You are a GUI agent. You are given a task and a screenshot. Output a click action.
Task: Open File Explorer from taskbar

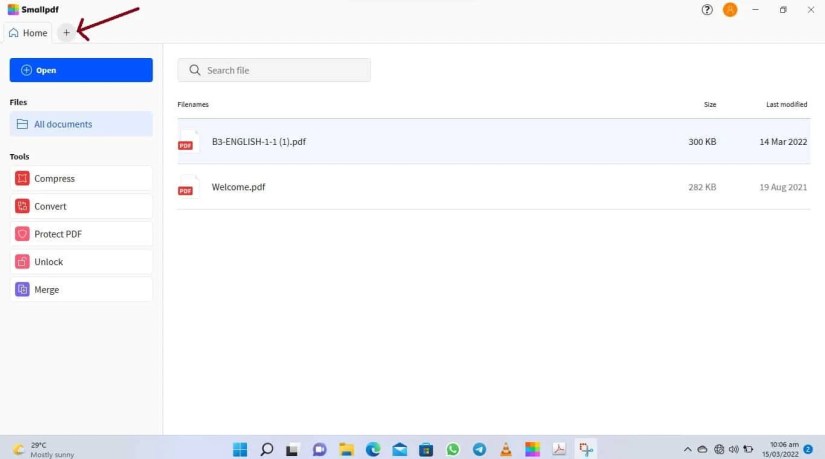click(346, 449)
